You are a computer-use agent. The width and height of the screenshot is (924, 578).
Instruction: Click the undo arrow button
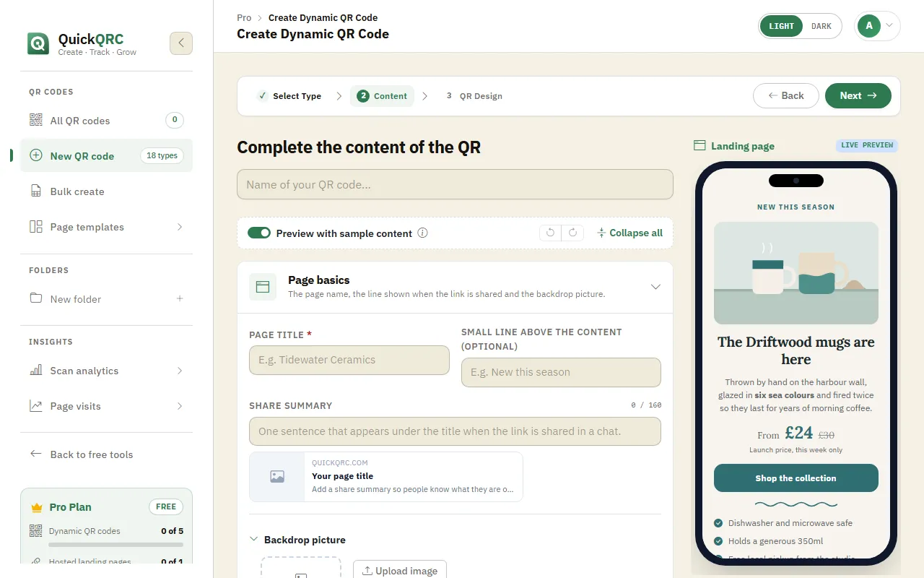(x=550, y=233)
